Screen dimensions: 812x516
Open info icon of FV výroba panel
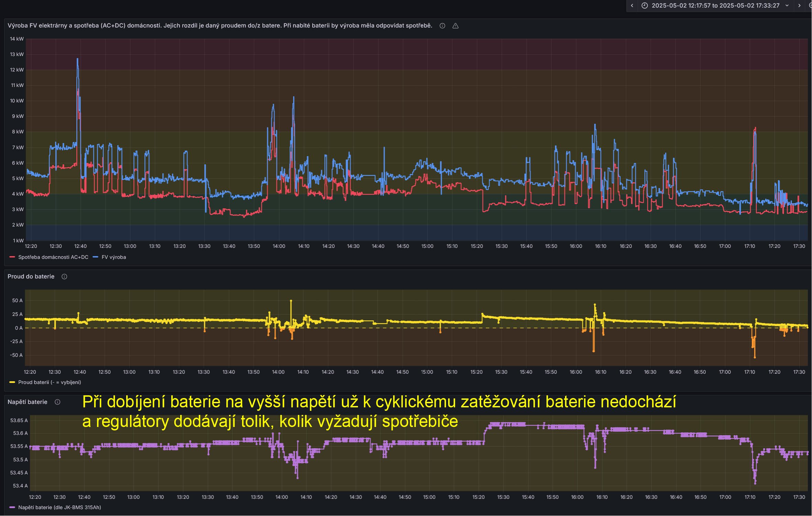(x=442, y=26)
